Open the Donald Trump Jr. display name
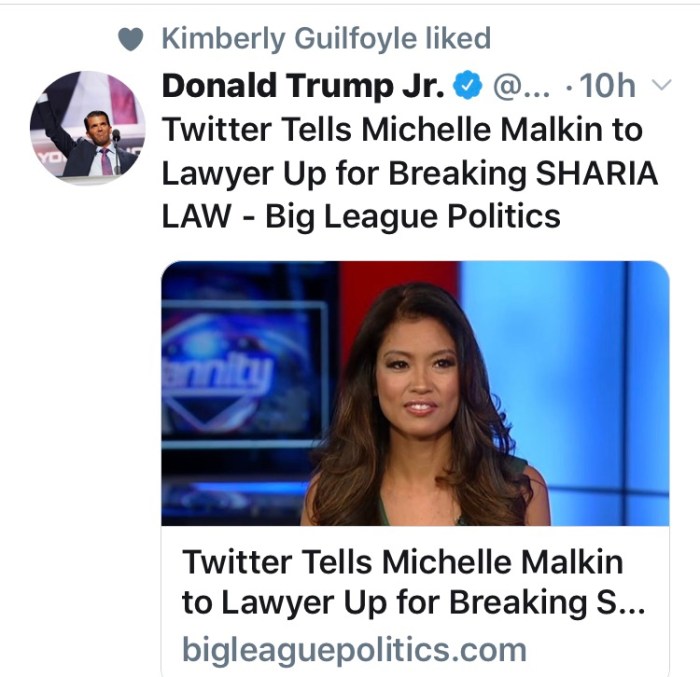This screenshot has height=677, width=700. point(302,87)
